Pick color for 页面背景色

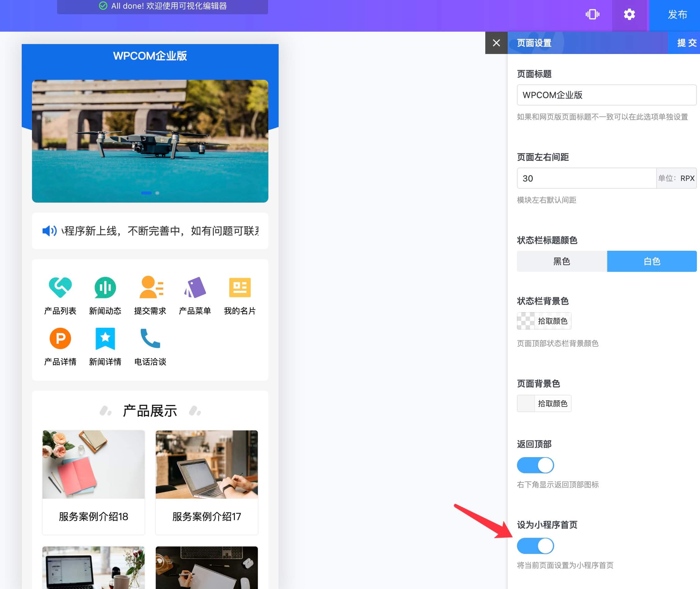552,403
